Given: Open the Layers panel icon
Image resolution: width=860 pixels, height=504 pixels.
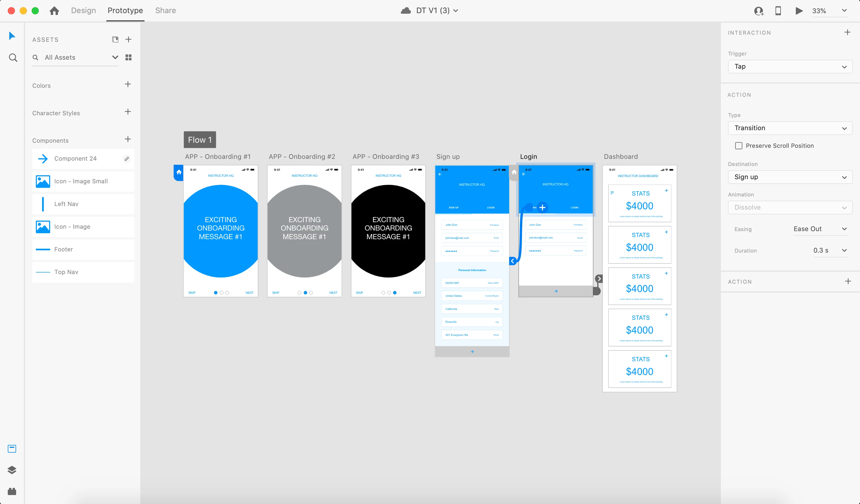Looking at the screenshot, I should pos(12,470).
